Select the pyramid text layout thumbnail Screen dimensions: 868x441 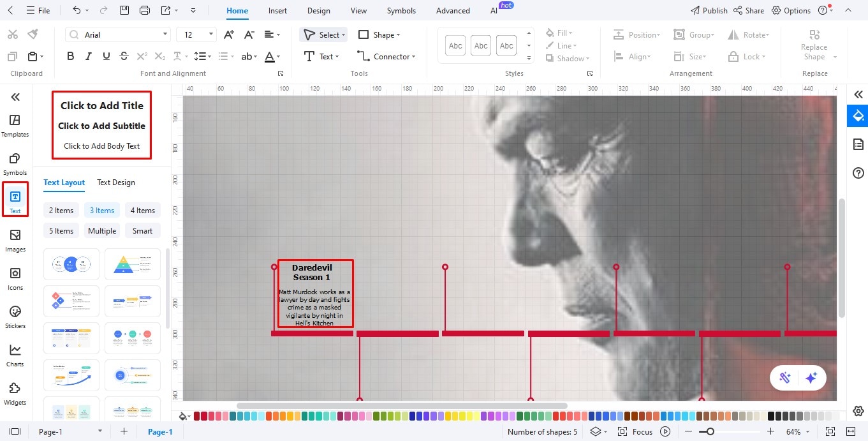(132, 264)
